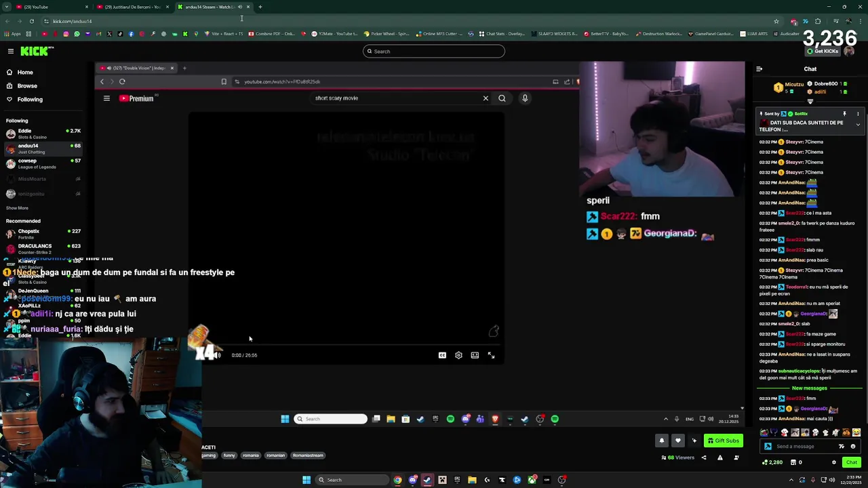Viewport: 868px width, 488px height.
Task: Toggle follow heart button
Action: (677, 441)
